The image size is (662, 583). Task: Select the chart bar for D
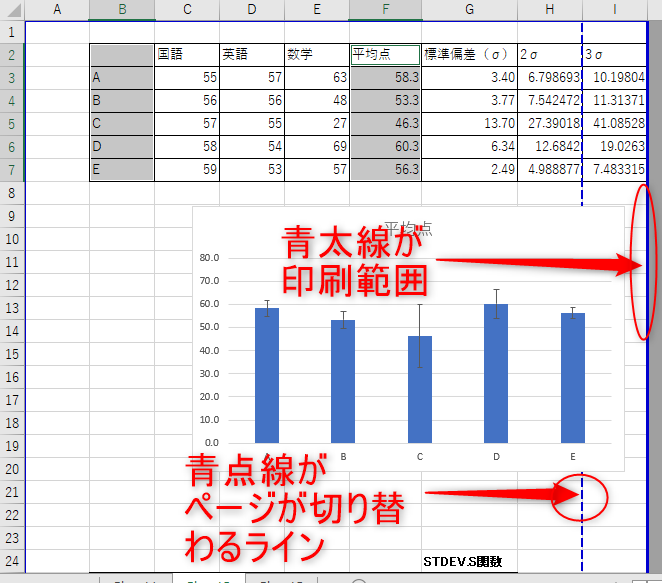(496, 374)
